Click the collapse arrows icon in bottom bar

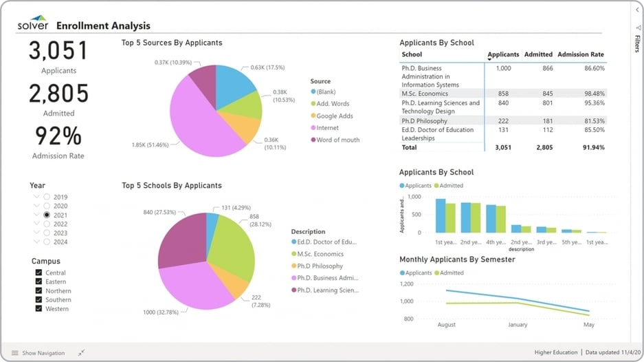pos(81,353)
